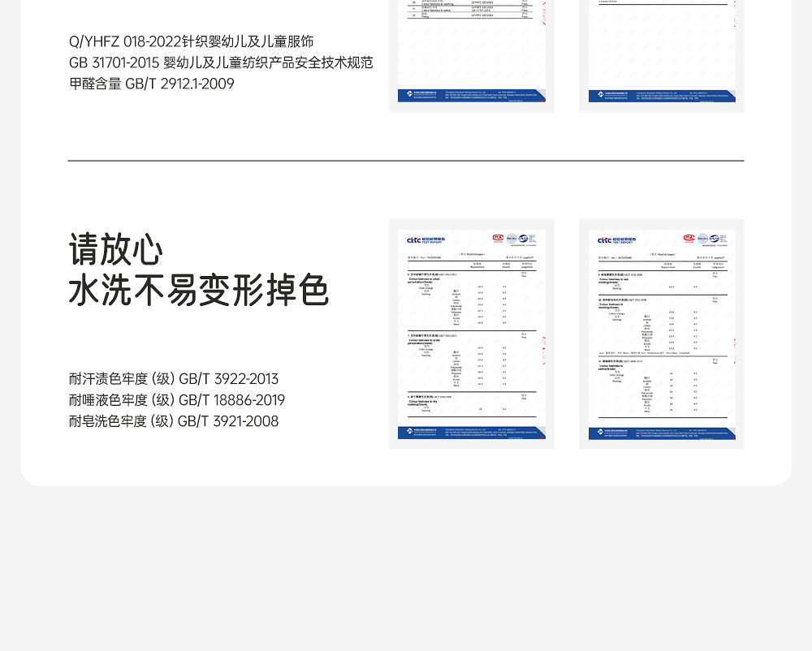Image resolution: width=812 pixels, height=651 pixels.
Task: Click the CNAS accreditation mark on the bottom-left report
Action: 524,239
